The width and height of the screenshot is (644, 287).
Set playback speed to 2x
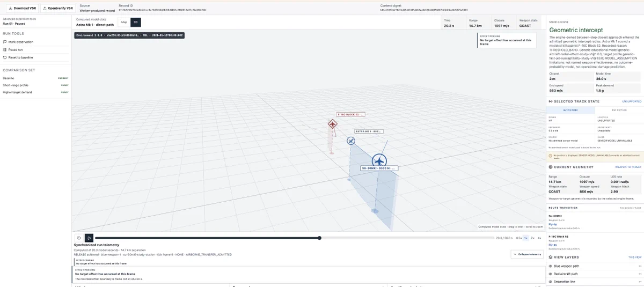click(x=532, y=238)
